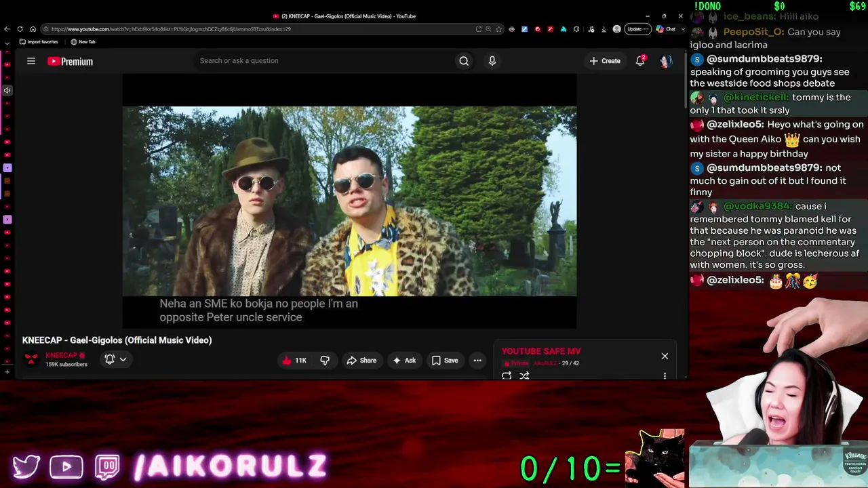Screen dimensions: 868x488
Task: Focus the YouTube search box
Action: coord(325,61)
